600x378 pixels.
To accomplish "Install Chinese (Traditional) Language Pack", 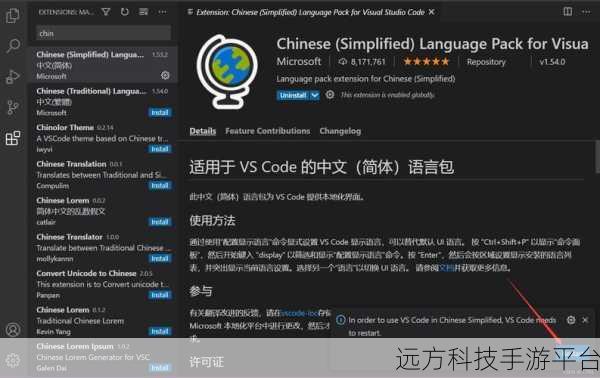I will click(x=160, y=112).
